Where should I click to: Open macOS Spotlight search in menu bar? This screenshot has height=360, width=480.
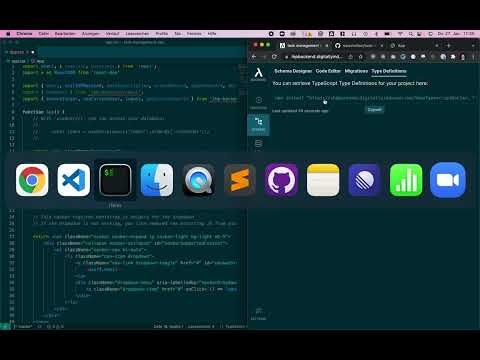pos(411,34)
